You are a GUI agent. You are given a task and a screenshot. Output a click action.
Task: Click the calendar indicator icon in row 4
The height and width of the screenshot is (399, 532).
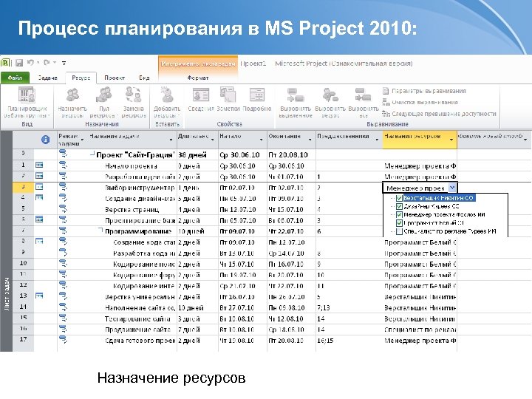pyautogui.click(x=39, y=197)
